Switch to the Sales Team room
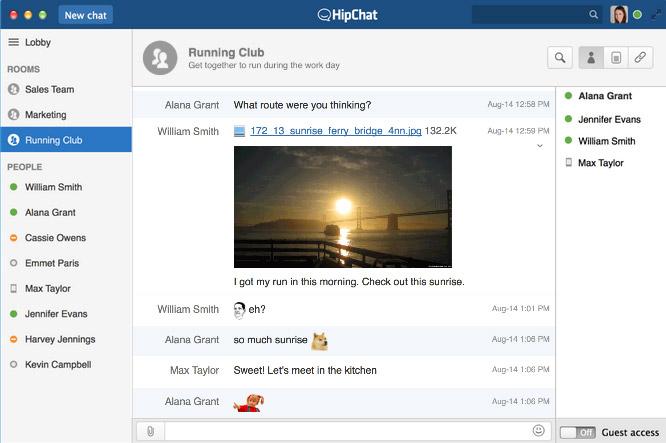The image size is (666, 443). [x=49, y=89]
